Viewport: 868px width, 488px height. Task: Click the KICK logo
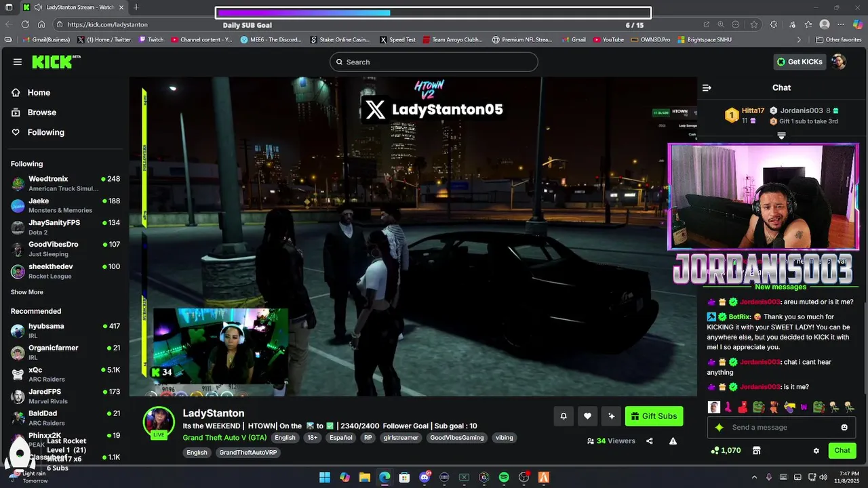click(56, 62)
